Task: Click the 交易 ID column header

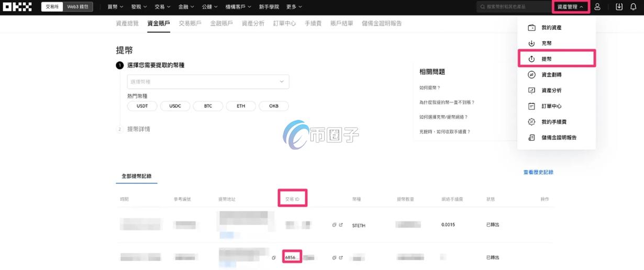Action: coord(292,199)
